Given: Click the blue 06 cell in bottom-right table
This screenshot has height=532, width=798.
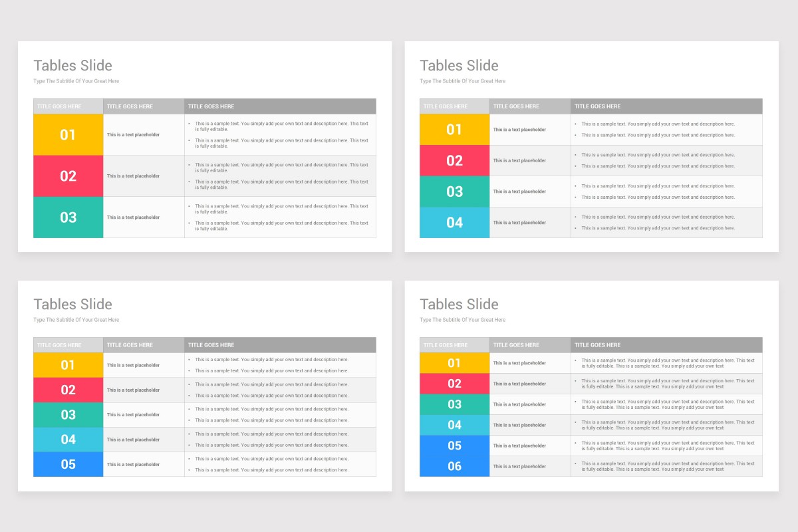Looking at the screenshot, I should tap(454, 466).
